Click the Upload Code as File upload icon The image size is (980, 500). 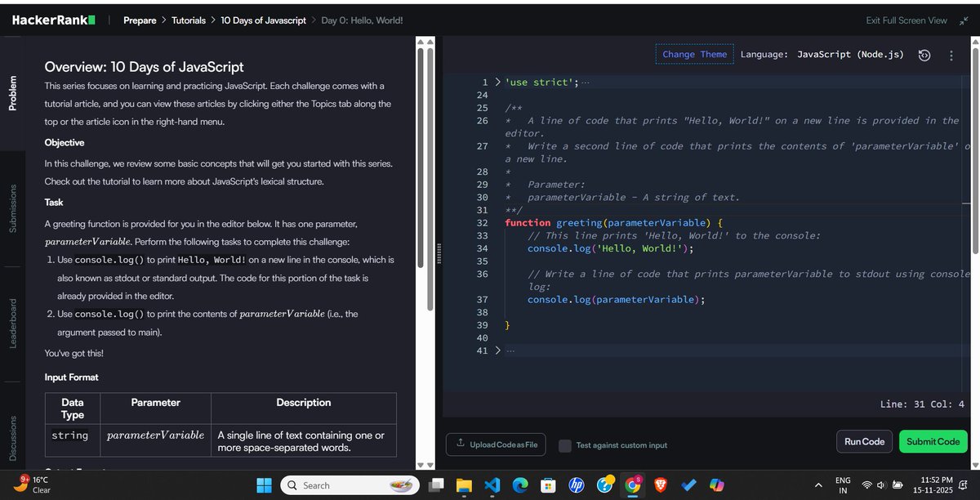(x=461, y=445)
